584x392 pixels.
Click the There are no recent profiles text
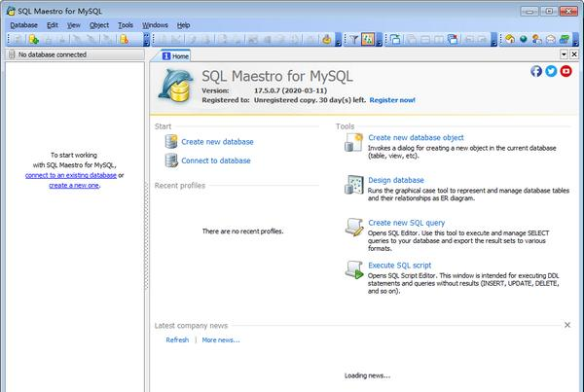[242, 232]
